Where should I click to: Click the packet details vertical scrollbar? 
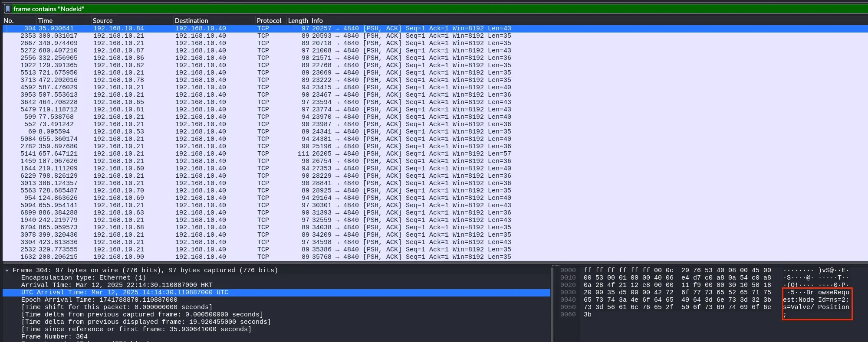click(552, 304)
